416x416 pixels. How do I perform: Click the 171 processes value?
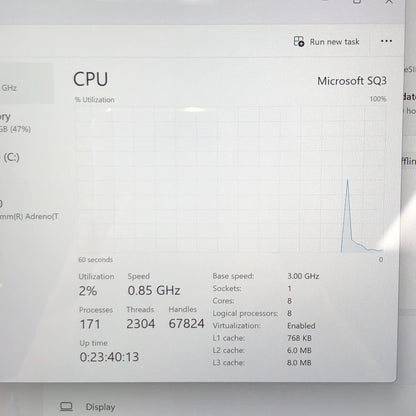90,324
